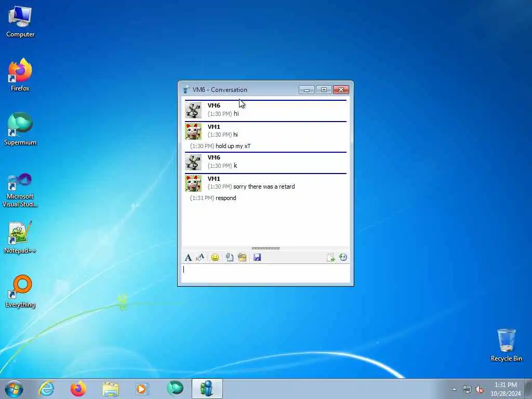Show hidden system tray icons
Viewport: 532px width, 399px height.
pos(454,389)
